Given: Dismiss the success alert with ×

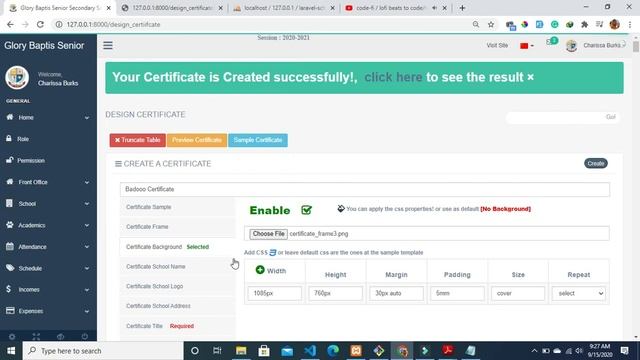Looking at the screenshot, I should pyautogui.click(x=530, y=77).
